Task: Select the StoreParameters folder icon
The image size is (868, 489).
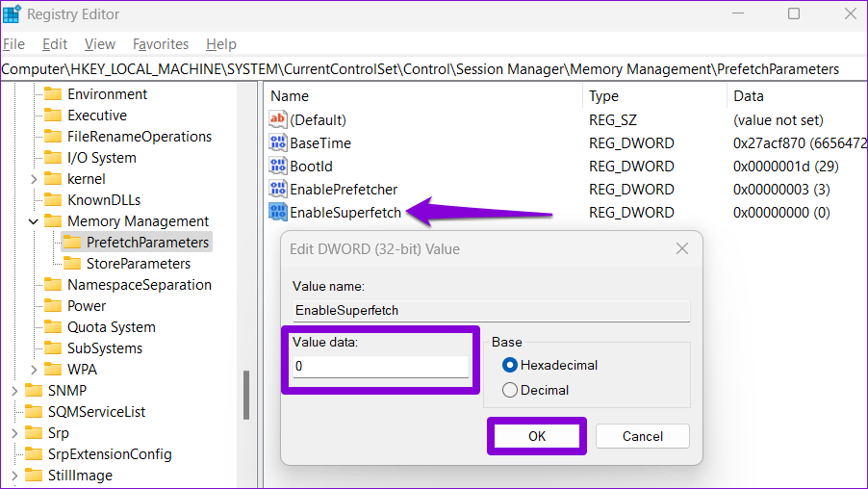Action: tap(72, 263)
